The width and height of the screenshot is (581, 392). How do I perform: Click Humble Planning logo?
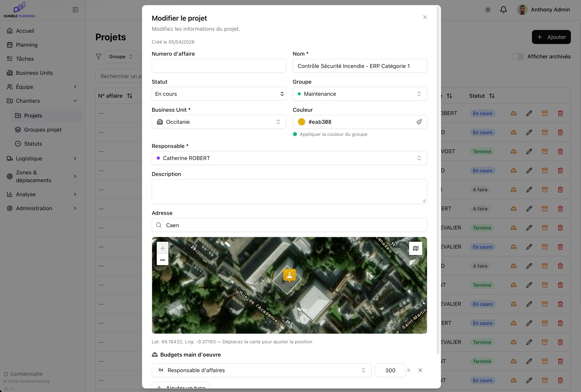click(x=19, y=10)
